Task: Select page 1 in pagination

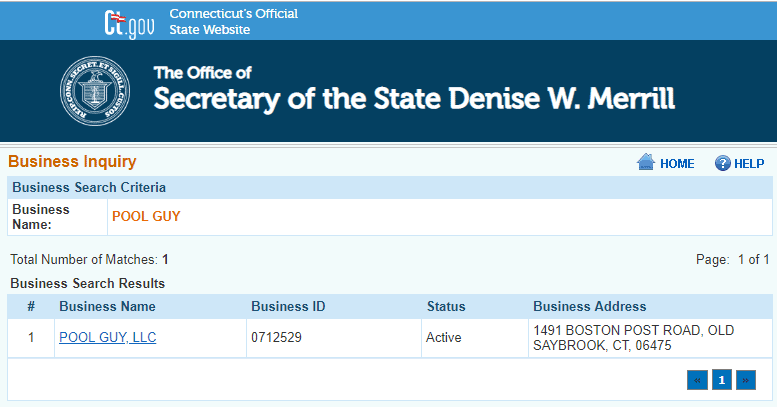Action: click(x=721, y=380)
